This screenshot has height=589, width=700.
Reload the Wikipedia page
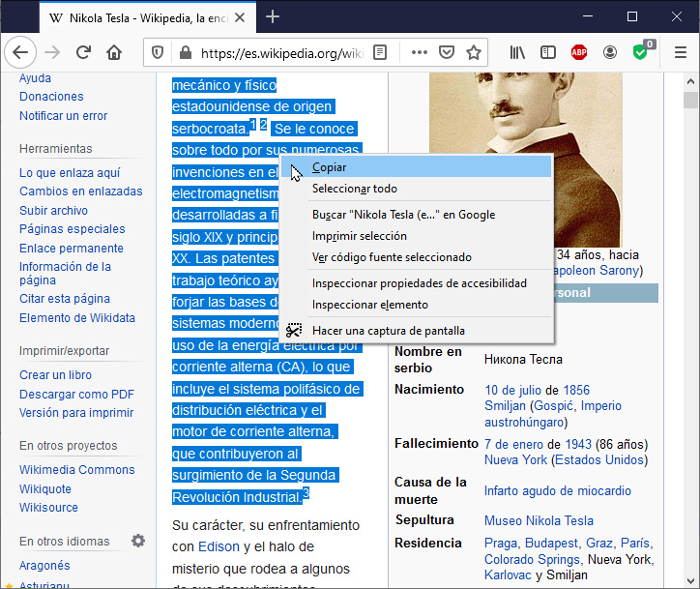tap(83, 52)
